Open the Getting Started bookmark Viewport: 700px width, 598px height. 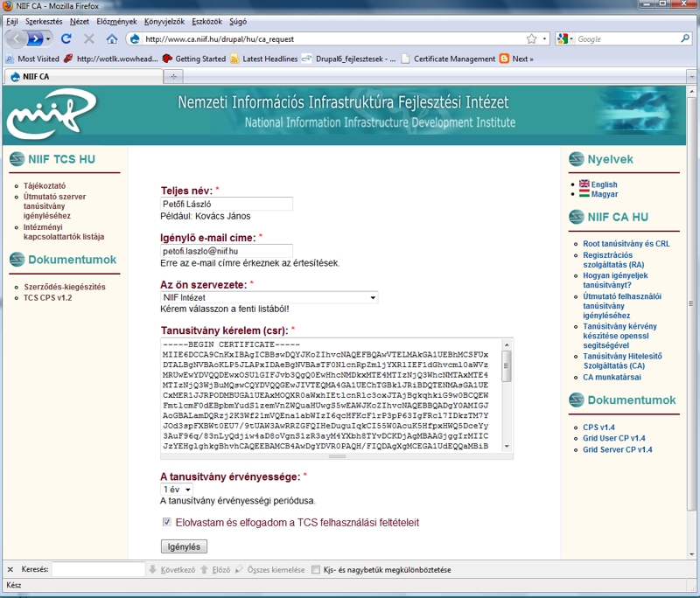(194, 59)
